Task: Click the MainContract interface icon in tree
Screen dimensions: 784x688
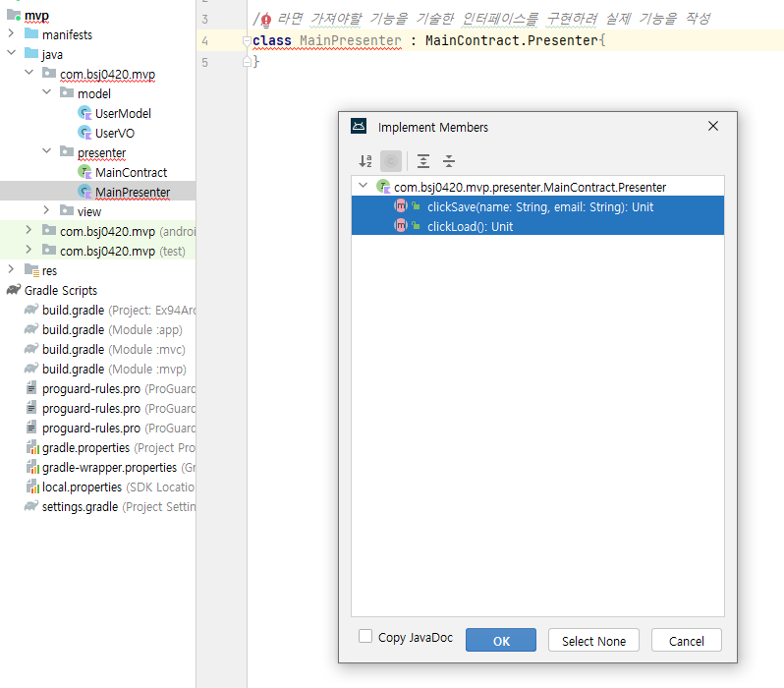Action: pos(85,172)
